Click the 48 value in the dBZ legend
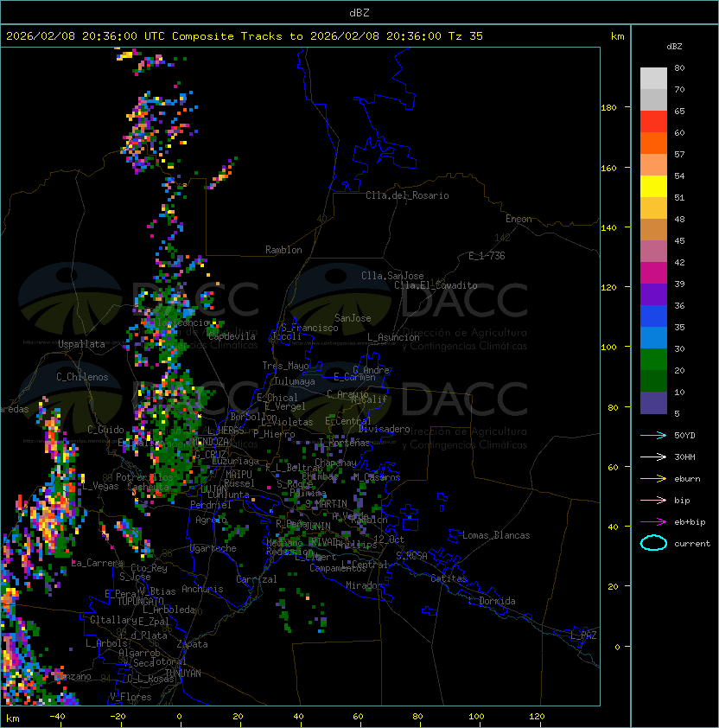The width and height of the screenshot is (719, 728). pyautogui.click(x=679, y=219)
